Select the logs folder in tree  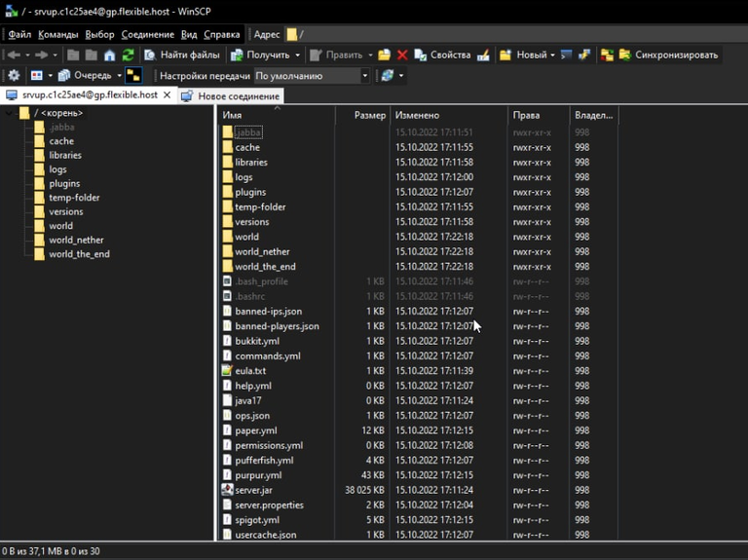click(57, 169)
